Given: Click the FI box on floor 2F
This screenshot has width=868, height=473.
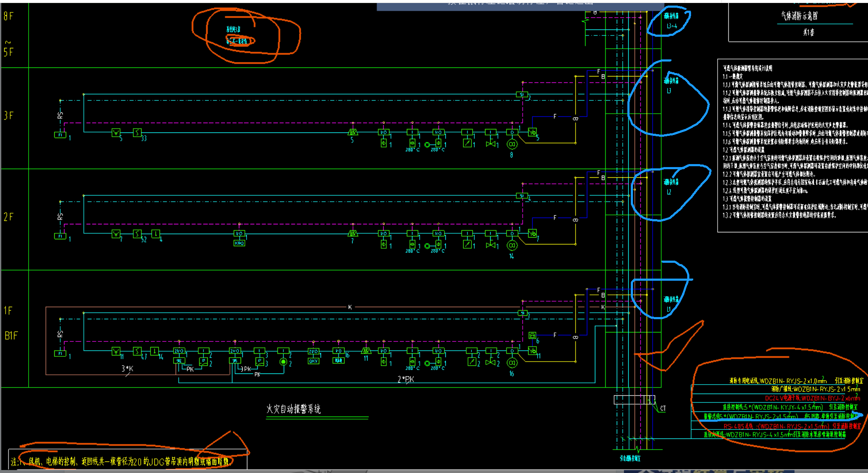Looking at the screenshot, I should coord(60,236).
